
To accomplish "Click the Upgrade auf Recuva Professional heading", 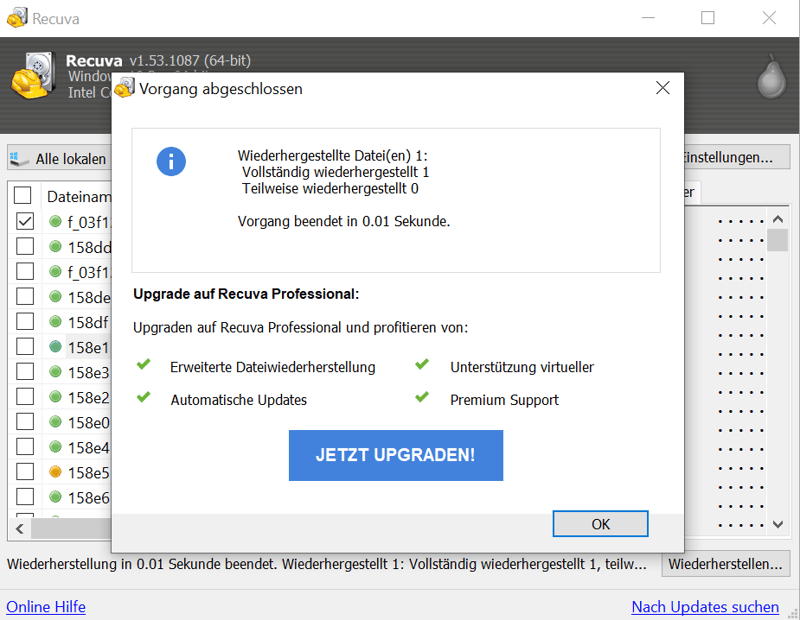I will pyautogui.click(x=246, y=294).
